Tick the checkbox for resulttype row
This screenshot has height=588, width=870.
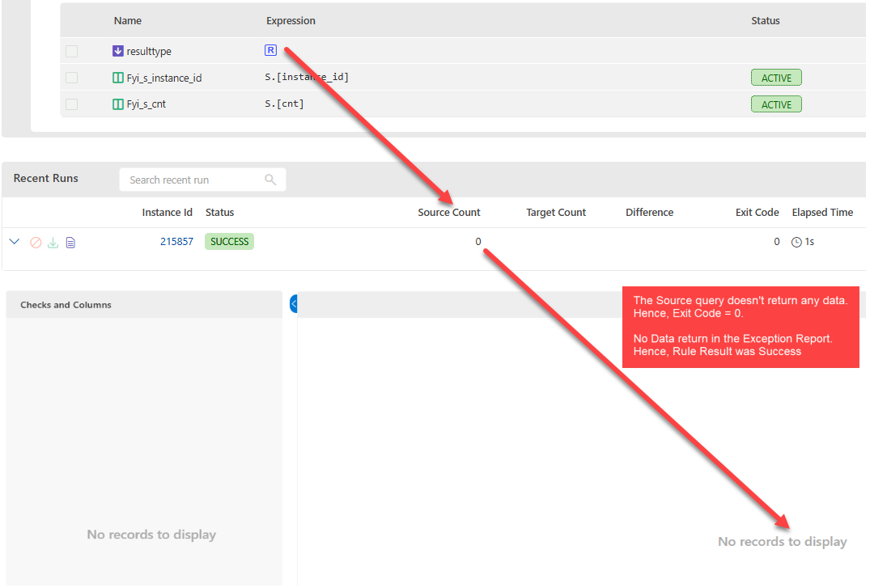click(72, 51)
